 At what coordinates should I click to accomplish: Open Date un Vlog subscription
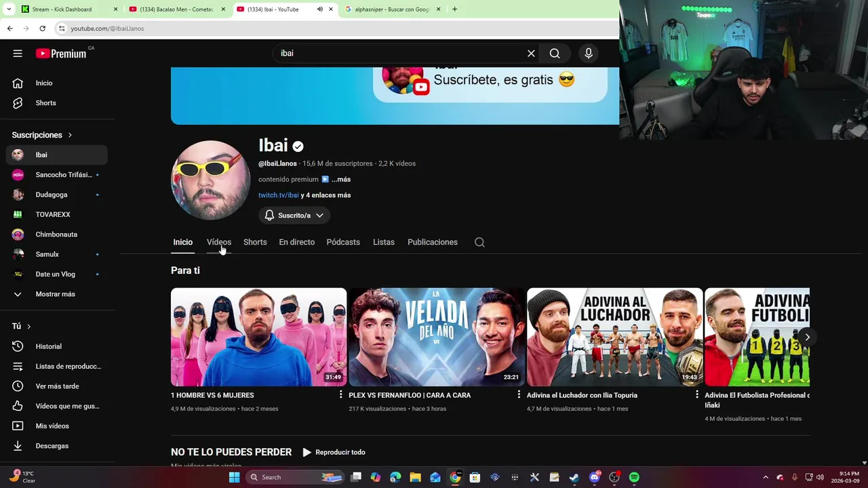click(x=57, y=274)
